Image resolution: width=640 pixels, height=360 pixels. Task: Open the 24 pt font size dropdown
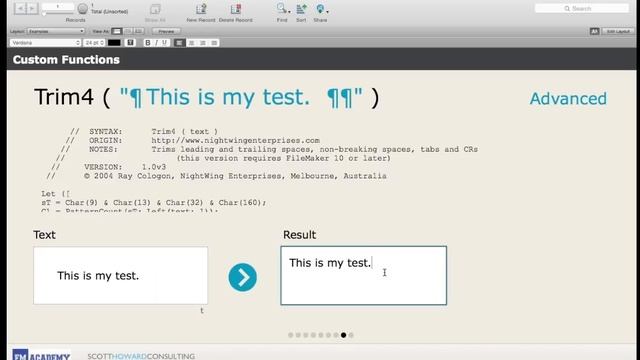(94, 42)
